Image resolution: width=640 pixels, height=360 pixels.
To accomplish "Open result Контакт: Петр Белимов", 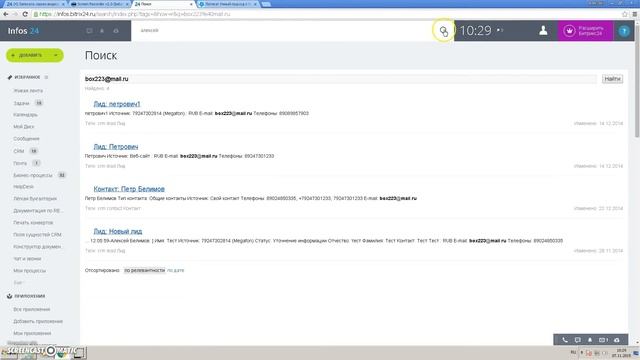I will 129,189.
